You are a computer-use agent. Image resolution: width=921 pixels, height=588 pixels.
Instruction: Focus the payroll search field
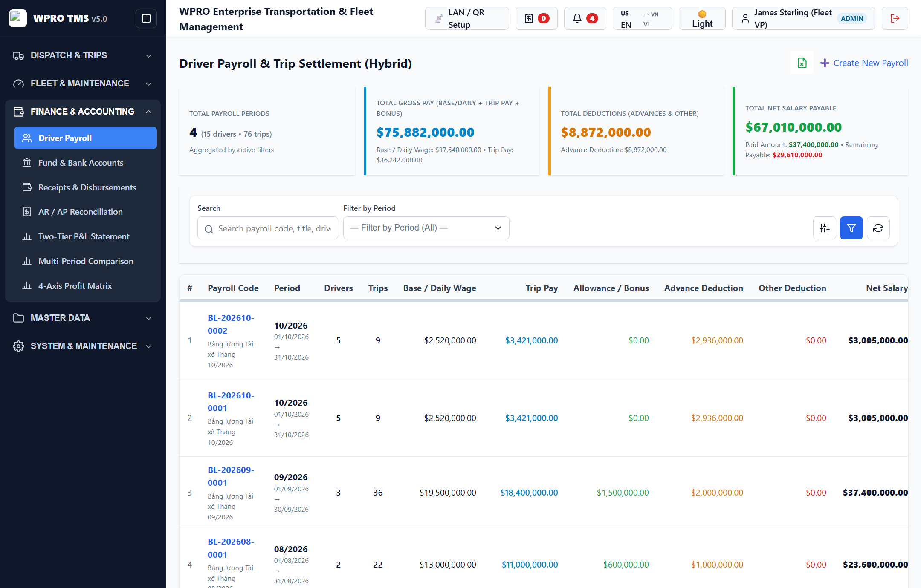click(268, 228)
